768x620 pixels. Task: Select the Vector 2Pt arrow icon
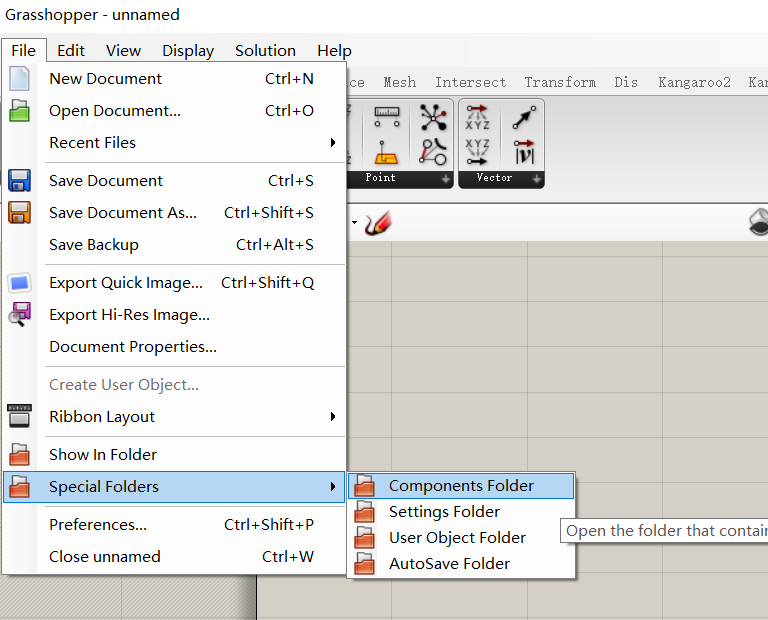click(524, 117)
